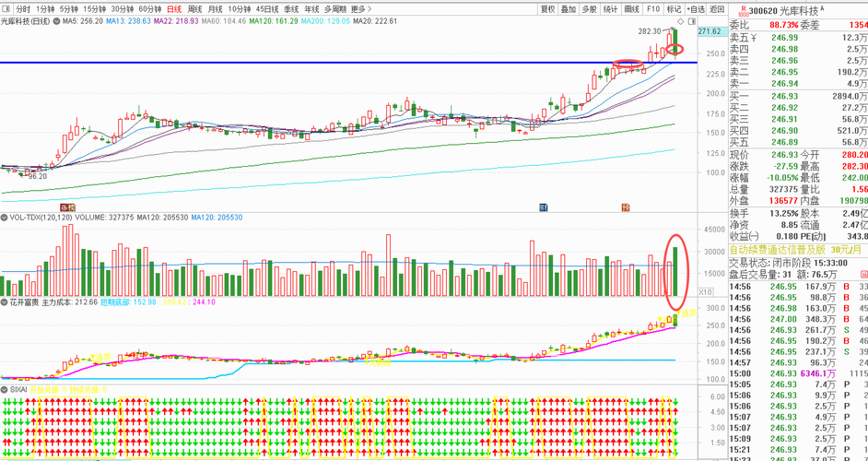Click the 统计 statistics button
Image resolution: width=868 pixels, height=461 pixels.
tap(611, 9)
